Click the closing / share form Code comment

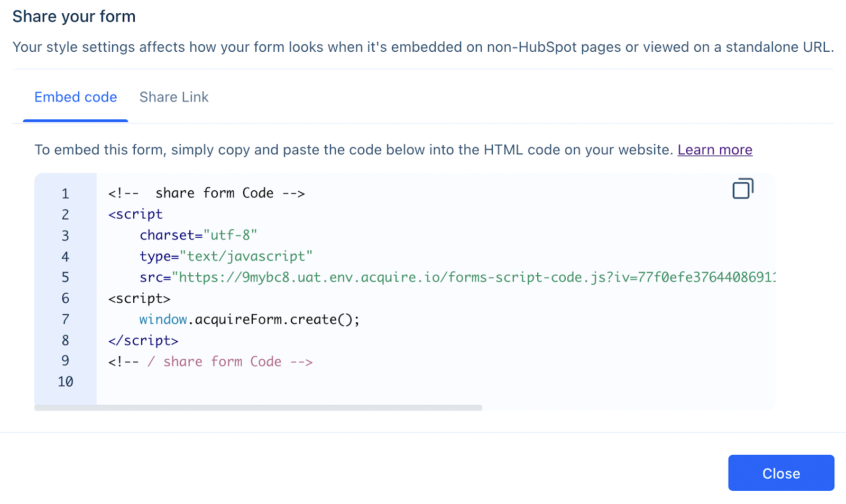(x=210, y=362)
